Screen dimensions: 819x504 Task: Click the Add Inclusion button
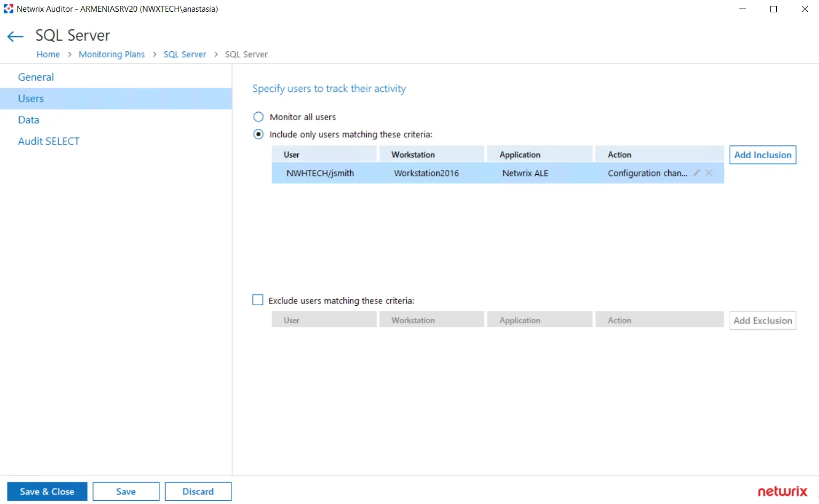[763, 155]
